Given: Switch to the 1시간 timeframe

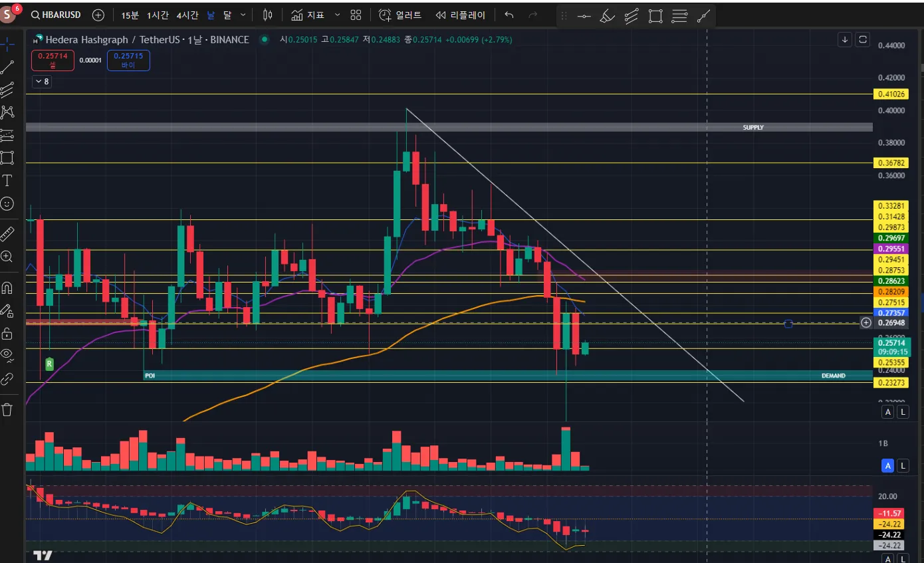Looking at the screenshot, I should coord(158,15).
